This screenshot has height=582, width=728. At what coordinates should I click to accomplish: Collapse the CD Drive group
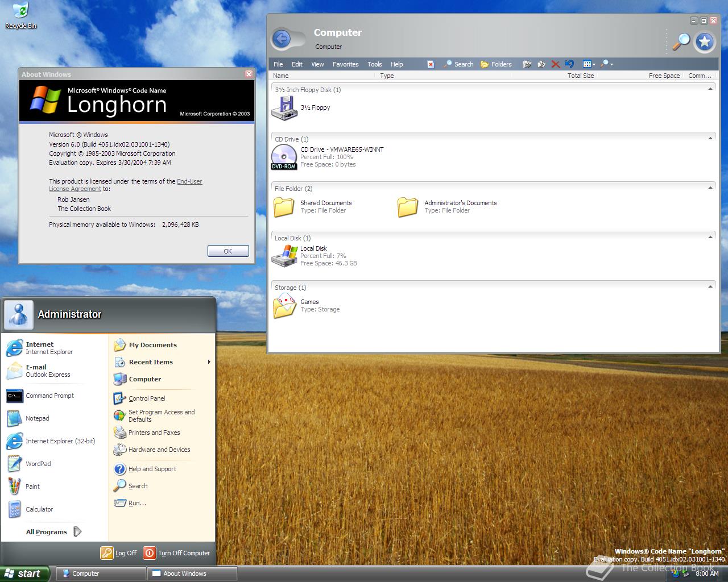click(x=710, y=139)
